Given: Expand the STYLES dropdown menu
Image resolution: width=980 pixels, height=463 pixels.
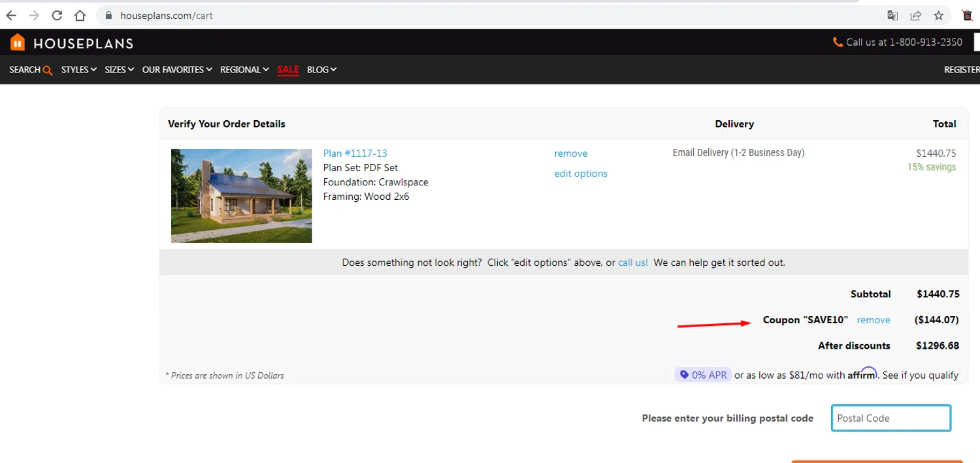Looking at the screenshot, I should coord(79,69).
